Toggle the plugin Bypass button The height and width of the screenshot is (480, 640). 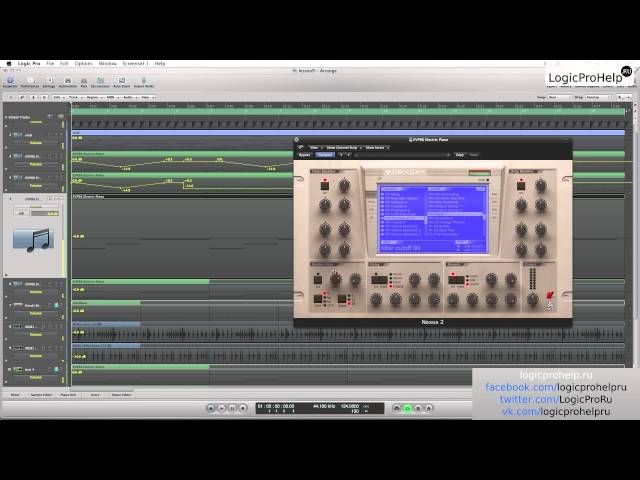304,155
